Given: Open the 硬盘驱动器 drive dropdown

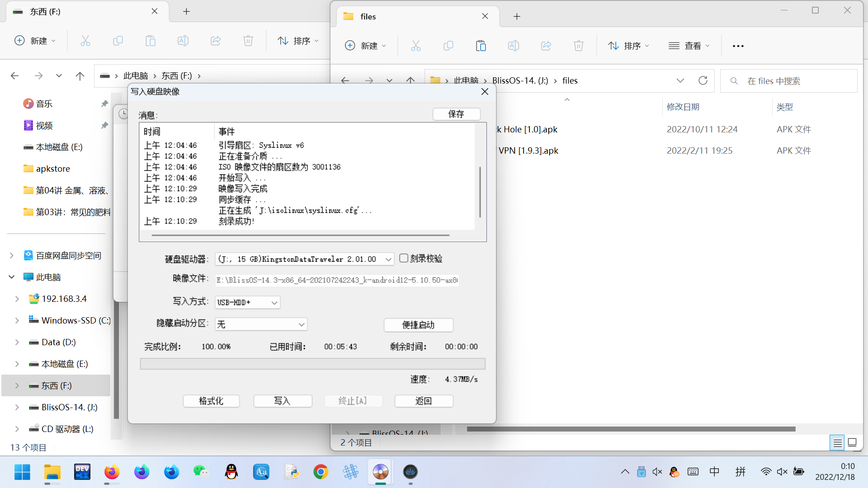Looking at the screenshot, I should [x=388, y=259].
